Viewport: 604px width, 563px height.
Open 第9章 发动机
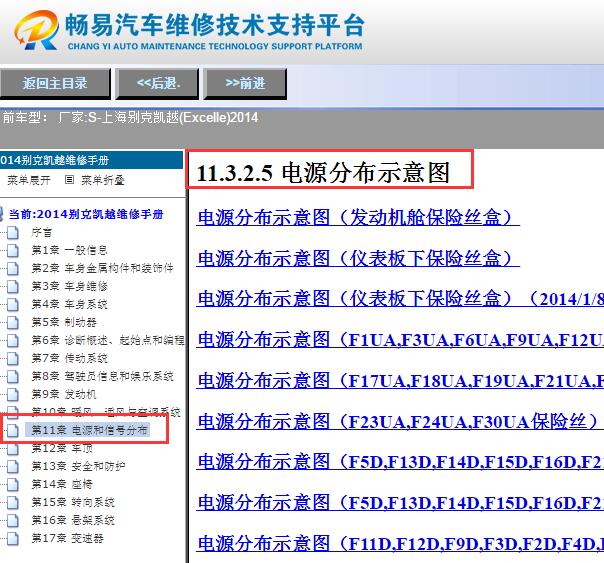click(64, 394)
